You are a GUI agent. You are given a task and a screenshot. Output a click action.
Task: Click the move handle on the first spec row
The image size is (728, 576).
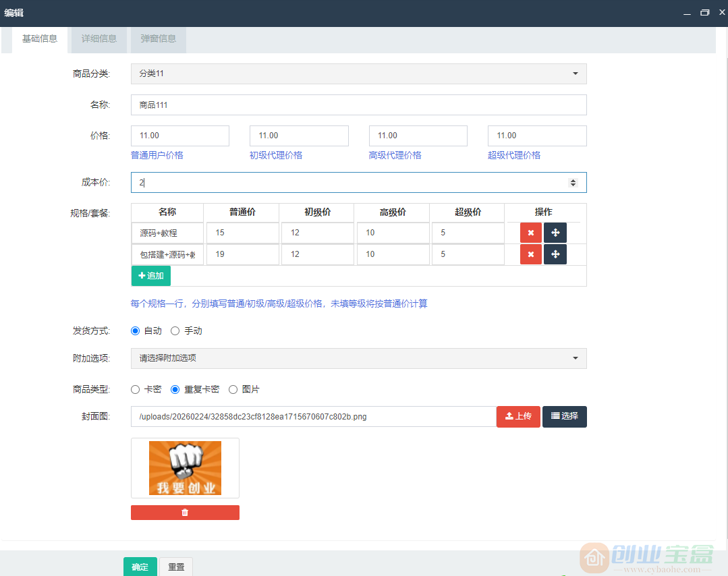[x=555, y=233]
